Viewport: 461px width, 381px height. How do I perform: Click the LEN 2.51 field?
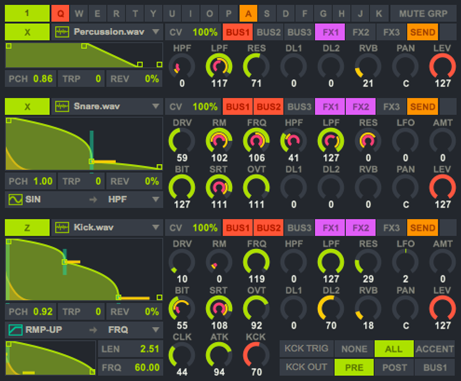pos(130,349)
